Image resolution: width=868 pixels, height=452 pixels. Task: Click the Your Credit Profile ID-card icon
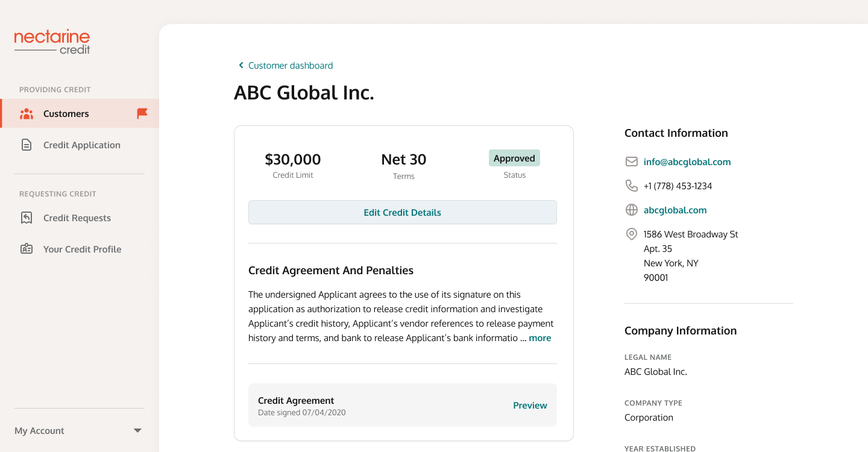27,250
